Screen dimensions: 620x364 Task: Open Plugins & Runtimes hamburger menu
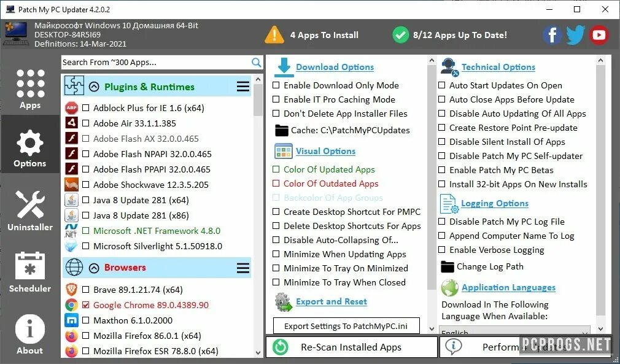[243, 87]
